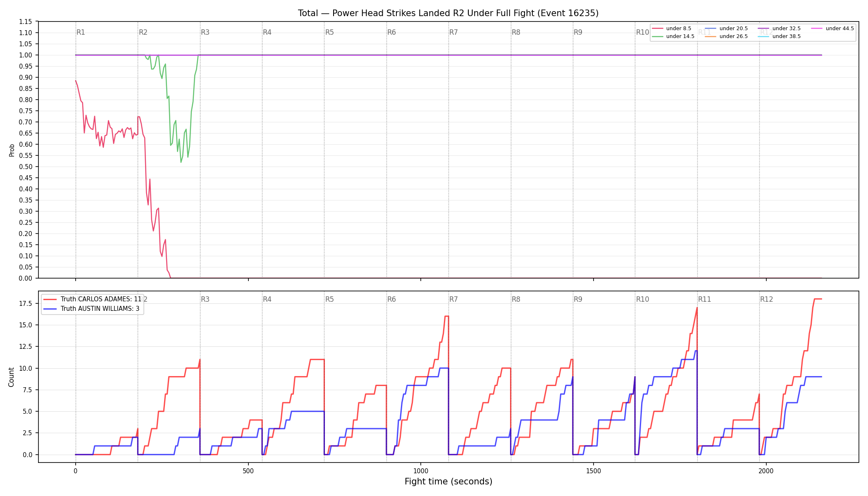This screenshot has width=868, height=496.
Task: Click the '17.5' tick on Count axis
Action: (26, 303)
